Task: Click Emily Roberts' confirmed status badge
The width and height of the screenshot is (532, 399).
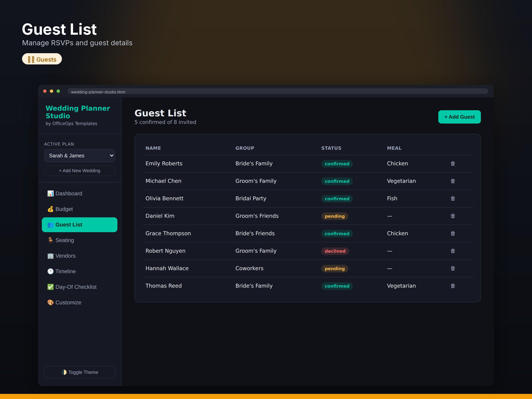Action: (337, 164)
